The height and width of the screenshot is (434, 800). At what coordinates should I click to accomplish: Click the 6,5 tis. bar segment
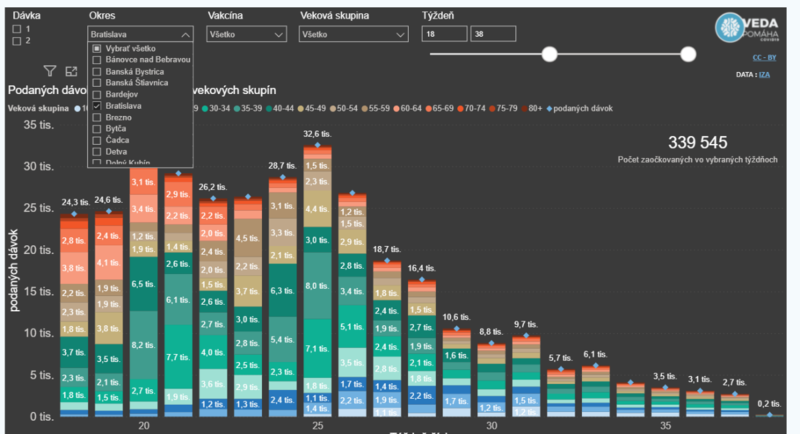point(143,284)
